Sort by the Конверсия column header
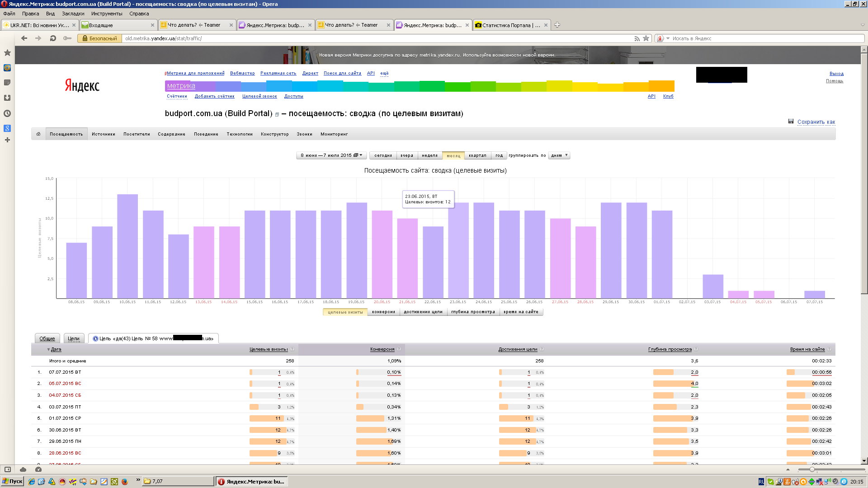Image resolution: width=868 pixels, height=488 pixels. [382, 349]
